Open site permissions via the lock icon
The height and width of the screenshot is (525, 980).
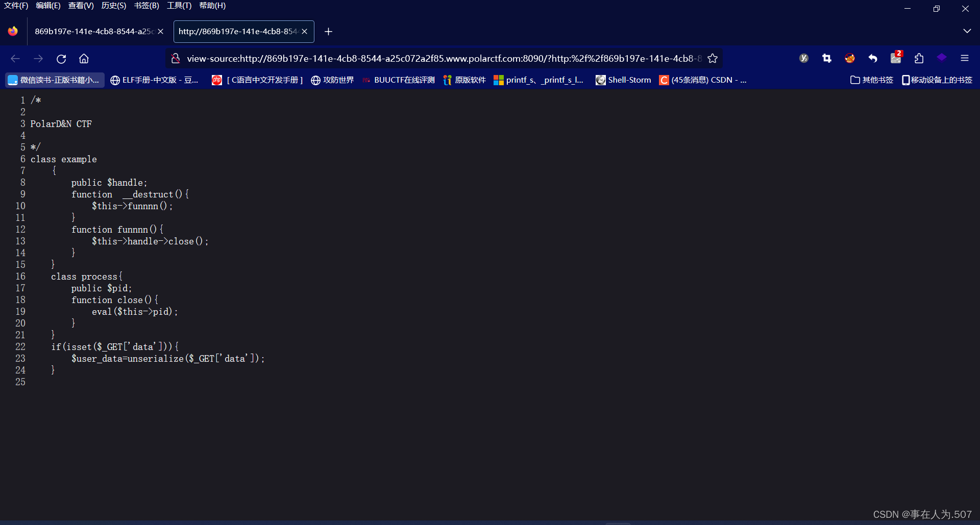point(176,58)
